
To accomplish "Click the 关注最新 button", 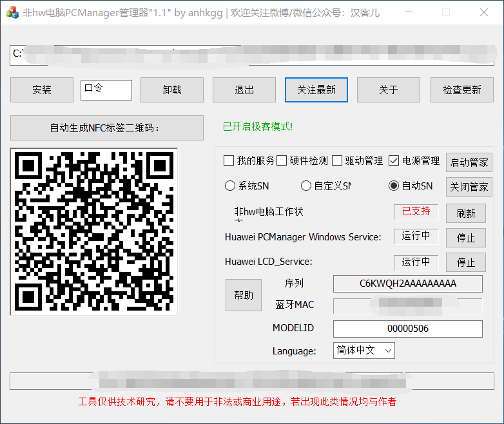I will 316,90.
